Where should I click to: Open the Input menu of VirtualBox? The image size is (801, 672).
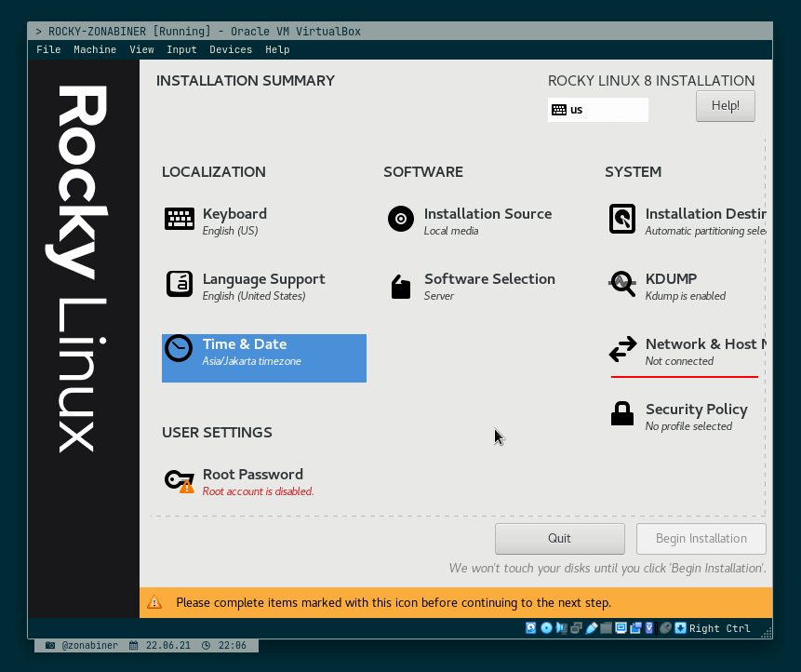(181, 49)
